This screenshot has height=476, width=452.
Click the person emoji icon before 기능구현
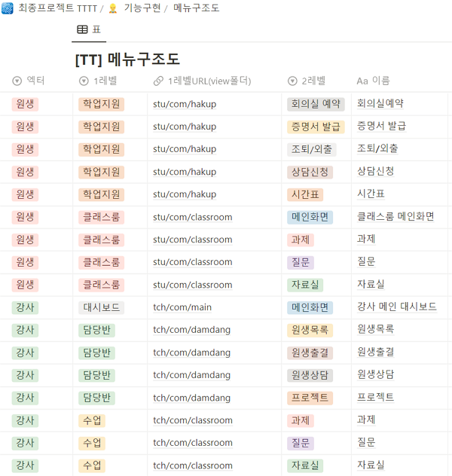[113, 8]
